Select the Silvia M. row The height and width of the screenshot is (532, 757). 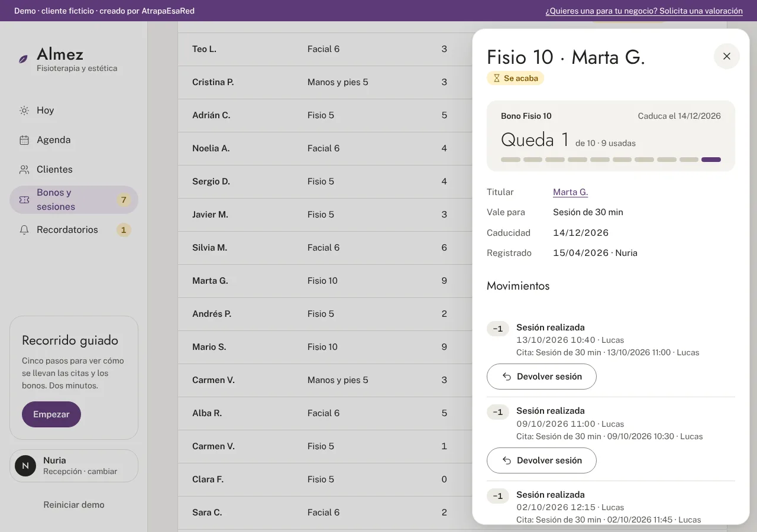(325, 248)
